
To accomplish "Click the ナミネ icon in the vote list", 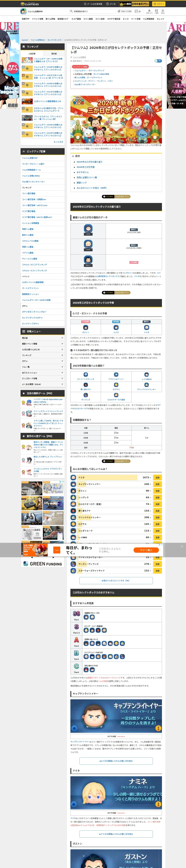I will (73, 477).
